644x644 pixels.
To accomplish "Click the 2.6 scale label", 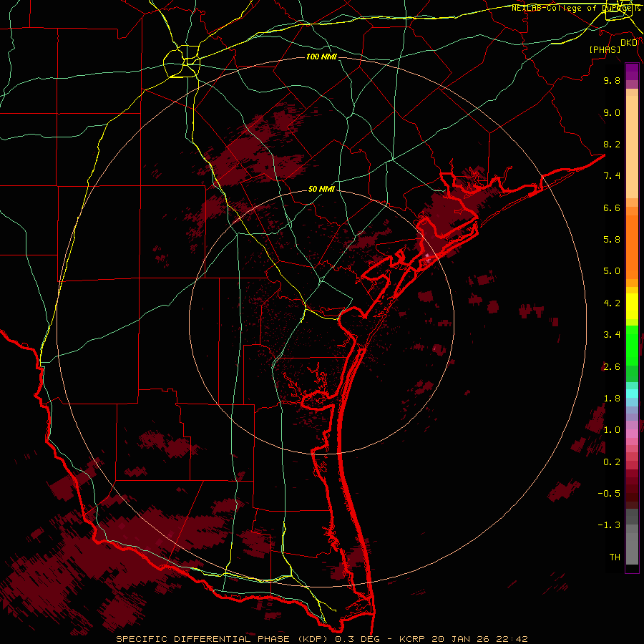I will 612,367.
